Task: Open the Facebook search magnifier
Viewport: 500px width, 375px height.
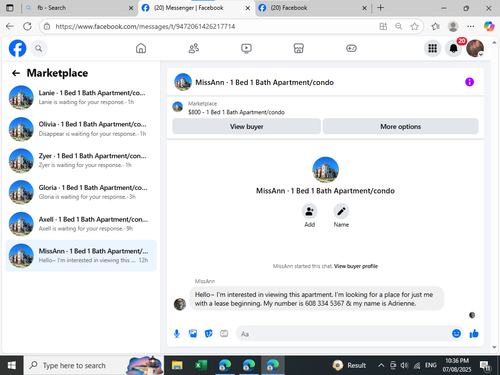Action: coord(39,49)
